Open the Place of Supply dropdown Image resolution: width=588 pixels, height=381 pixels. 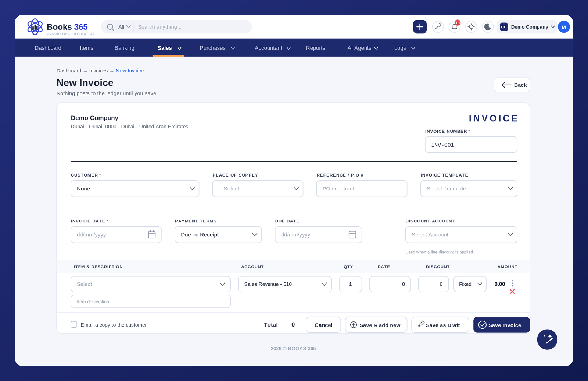258,189
